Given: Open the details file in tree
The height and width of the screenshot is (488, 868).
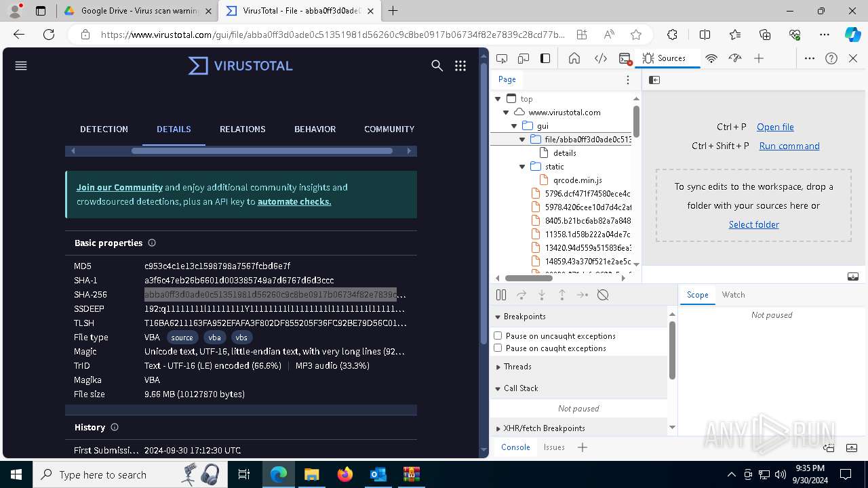Looking at the screenshot, I should (564, 153).
